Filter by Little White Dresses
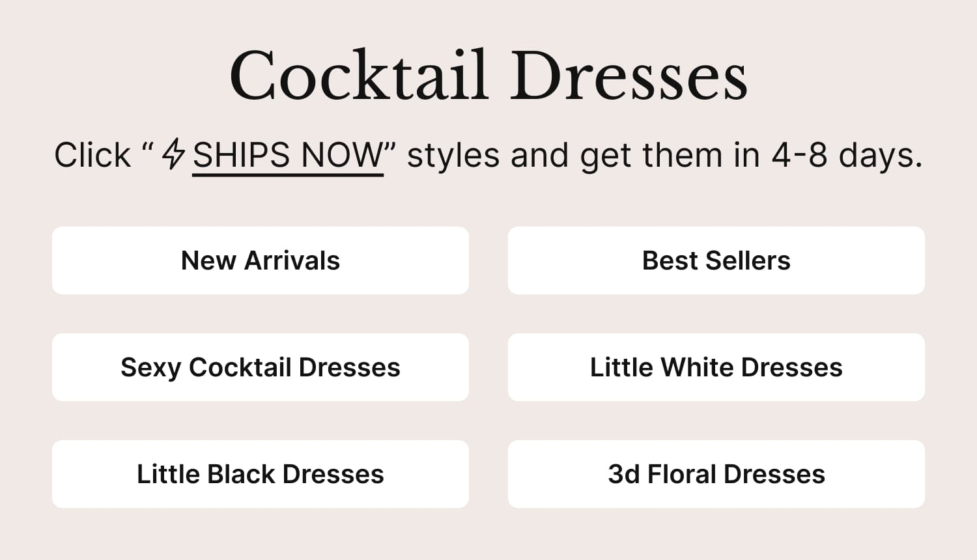977x560 pixels. click(x=716, y=367)
